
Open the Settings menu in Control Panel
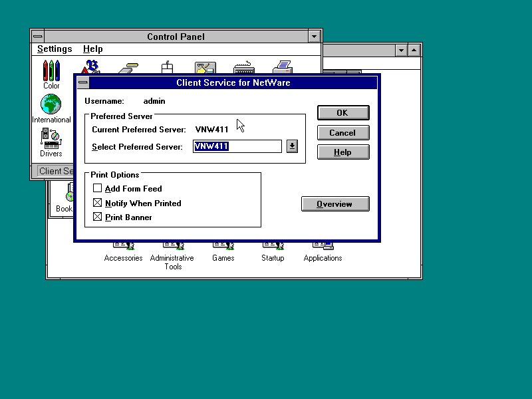(55, 49)
